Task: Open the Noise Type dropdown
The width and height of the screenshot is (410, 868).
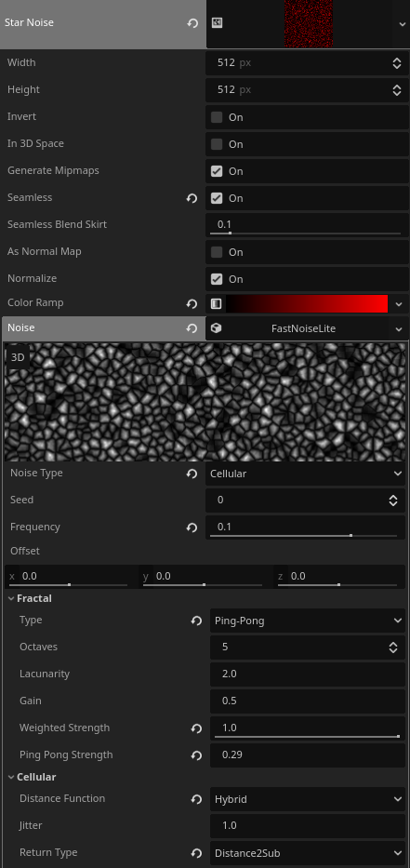Action: coord(305,474)
